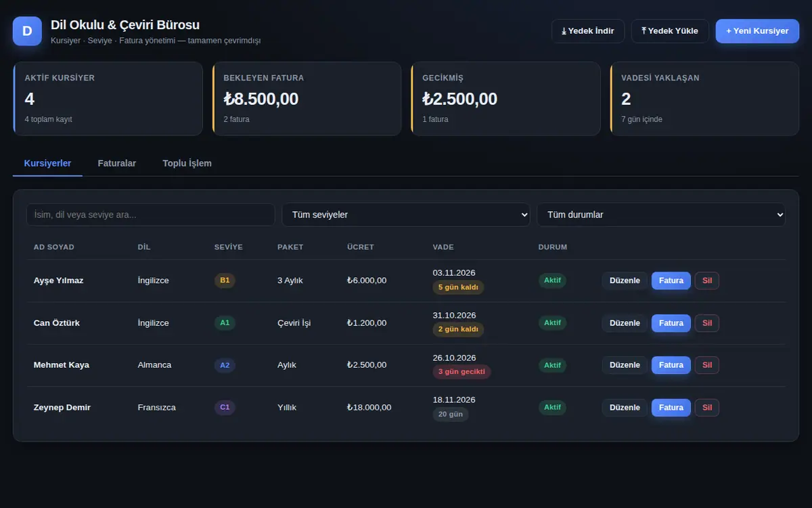Expand the Tüm seviyeler level filter
This screenshot has width=812, height=508.
click(406, 215)
